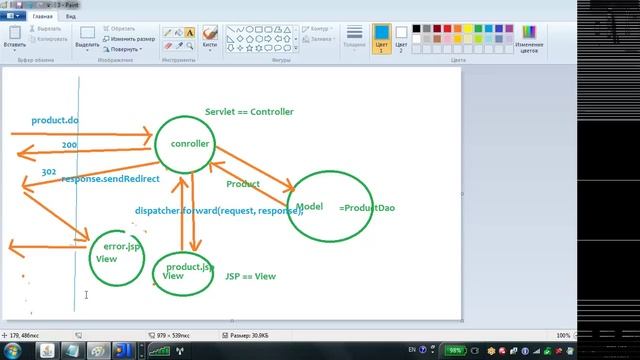This screenshot has height=360, width=640.
Task: Select the Pencil tool
Action: click(168, 33)
